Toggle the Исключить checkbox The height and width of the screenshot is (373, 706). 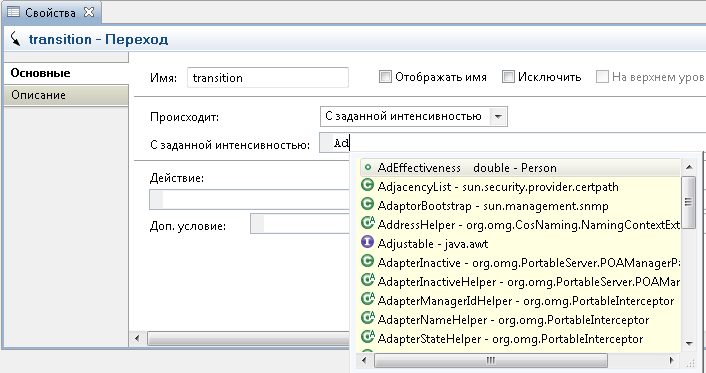pos(508,77)
